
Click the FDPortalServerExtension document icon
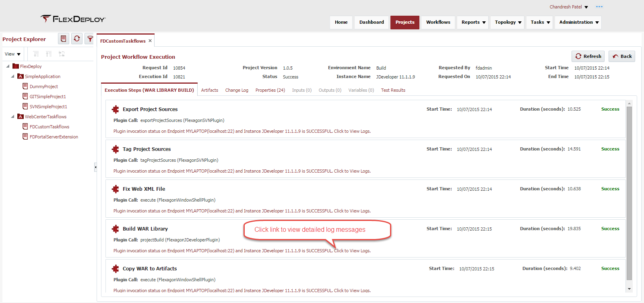(25, 136)
